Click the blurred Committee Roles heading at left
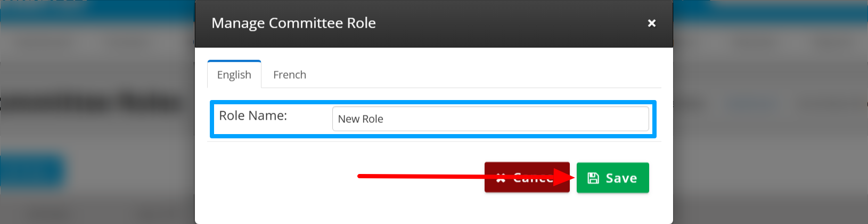The image size is (868, 224). click(91, 102)
